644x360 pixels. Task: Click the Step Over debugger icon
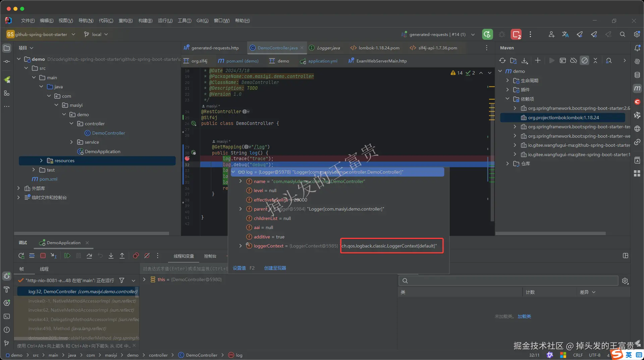pyautogui.click(x=89, y=256)
